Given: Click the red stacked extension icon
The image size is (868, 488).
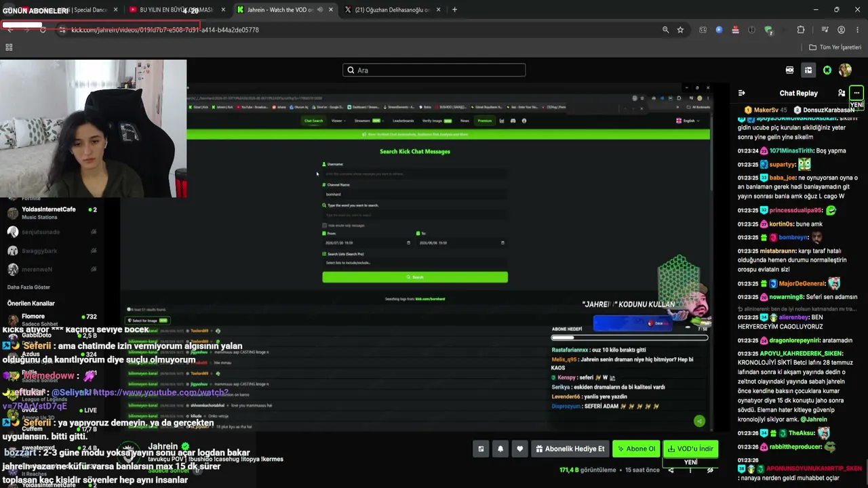Looking at the screenshot, I should click(735, 30).
